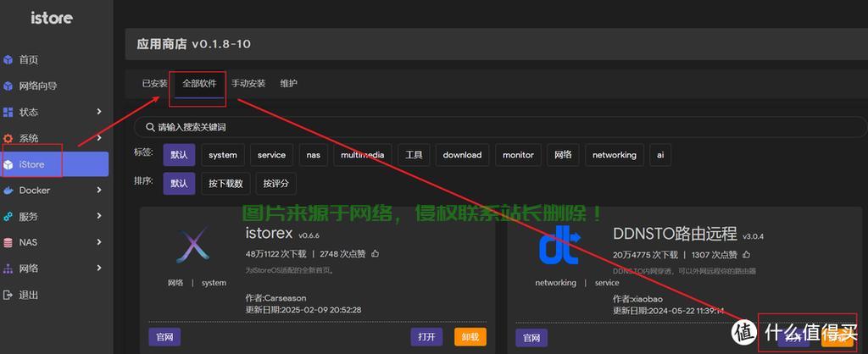Image resolution: width=868 pixels, height=354 pixels.
Task: Switch to the 手动安装 tab
Action: (248, 84)
